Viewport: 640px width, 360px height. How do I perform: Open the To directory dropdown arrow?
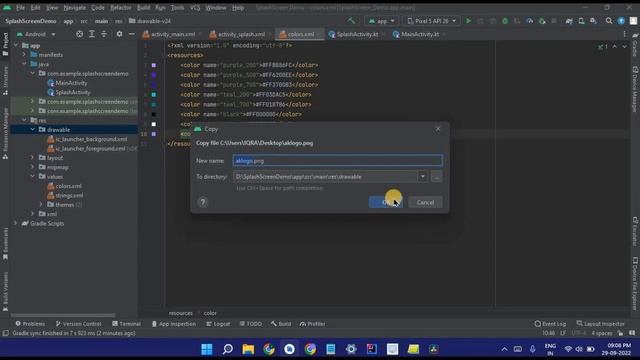[422, 177]
